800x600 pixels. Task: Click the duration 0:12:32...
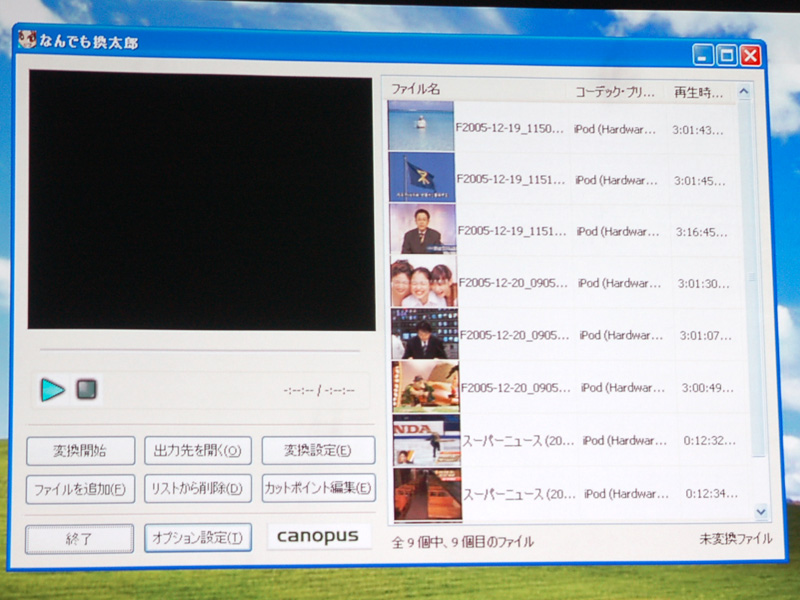[710, 441]
